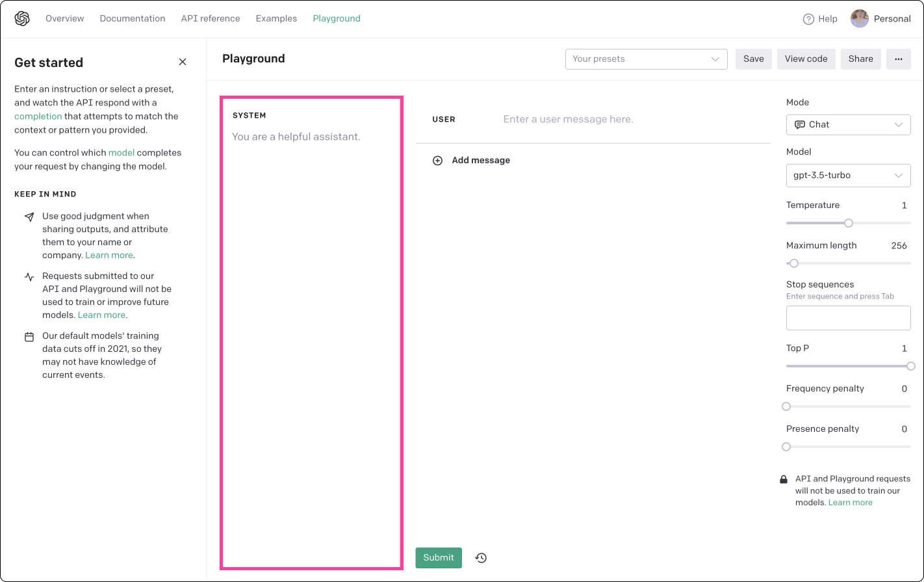Click the paper plane icon in Keep in mind
924x582 pixels.
pyautogui.click(x=29, y=217)
